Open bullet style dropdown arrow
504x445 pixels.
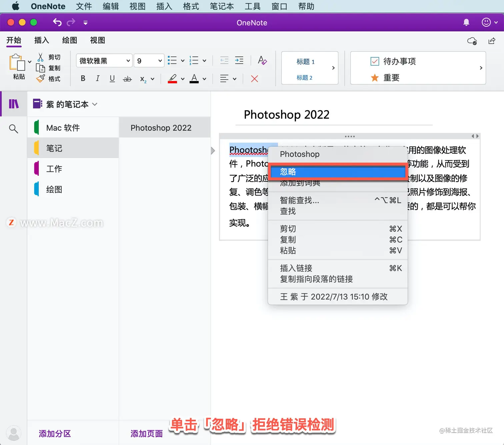click(183, 61)
